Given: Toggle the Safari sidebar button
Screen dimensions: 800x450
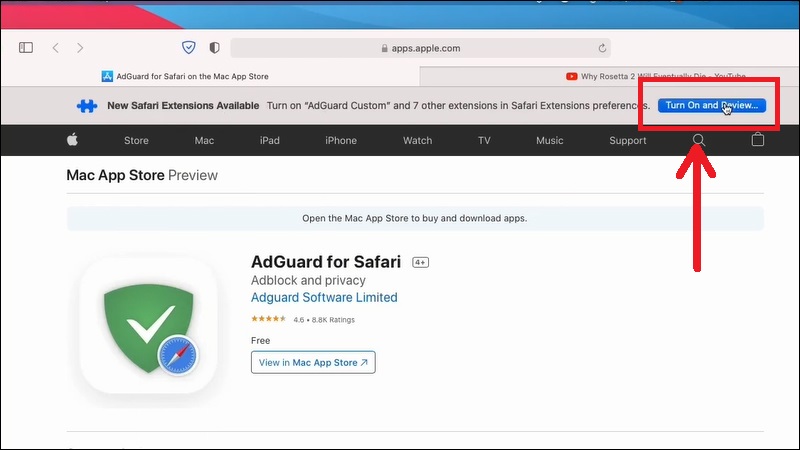Looking at the screenshot, I should [x=26, y=47].
